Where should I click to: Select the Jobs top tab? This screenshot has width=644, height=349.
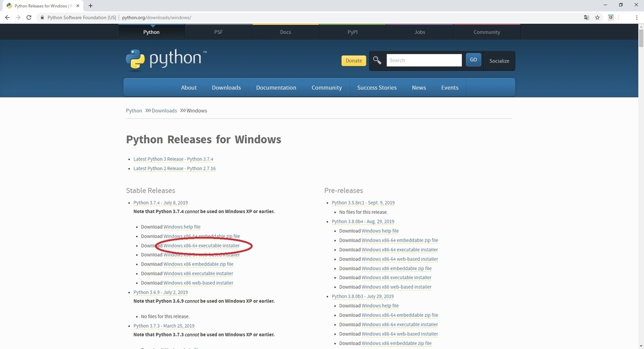pos(420,32)
